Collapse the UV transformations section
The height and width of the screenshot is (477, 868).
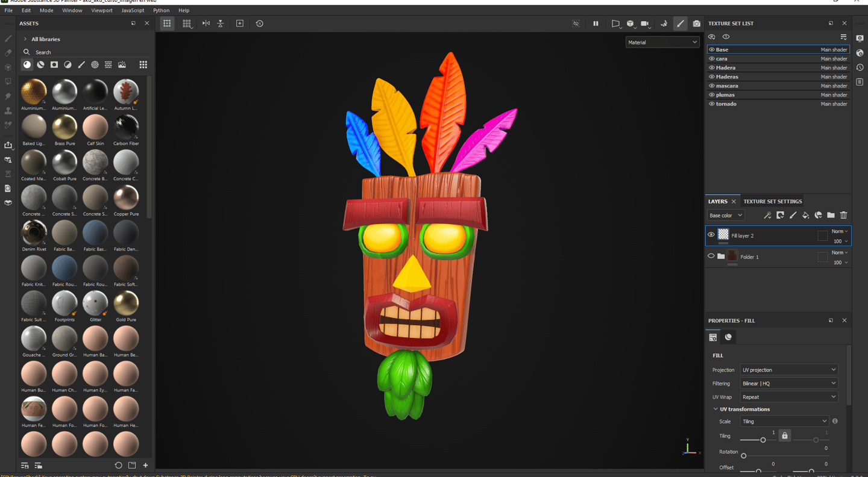pyautogui.click(x=715, y=409)
